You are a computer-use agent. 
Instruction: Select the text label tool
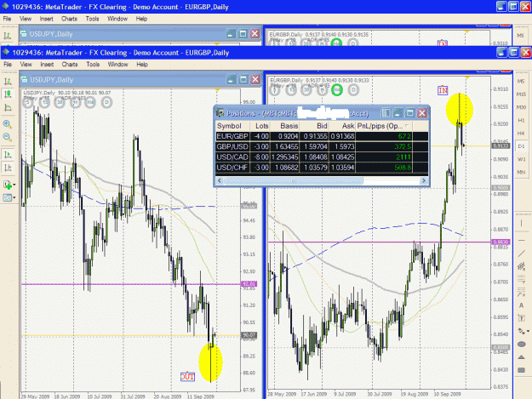coord(522,318)
